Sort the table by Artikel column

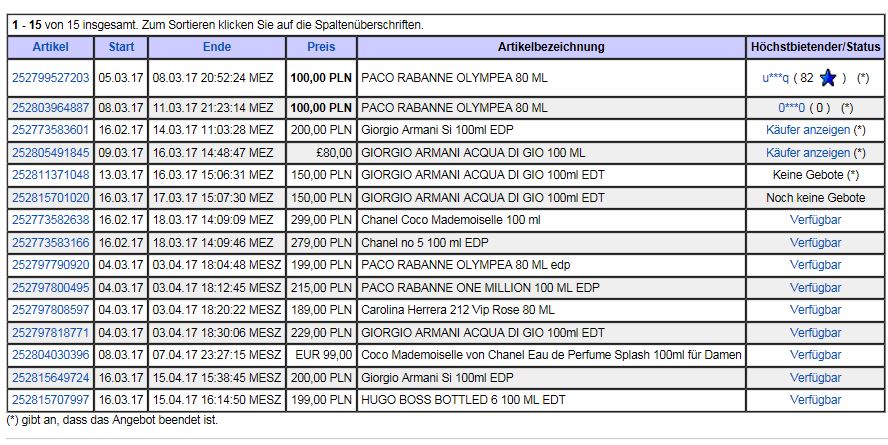pyautogui.click(x=50, y=47)
